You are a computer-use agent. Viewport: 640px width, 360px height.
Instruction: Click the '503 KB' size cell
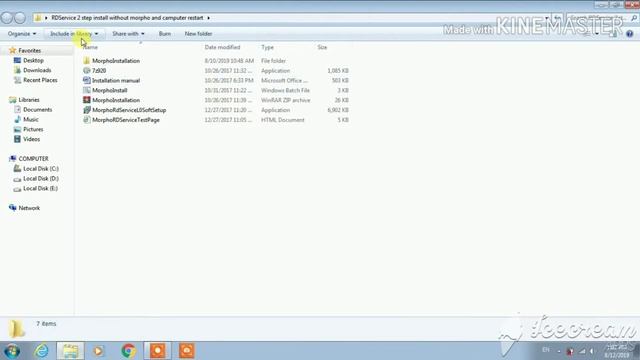340,80
